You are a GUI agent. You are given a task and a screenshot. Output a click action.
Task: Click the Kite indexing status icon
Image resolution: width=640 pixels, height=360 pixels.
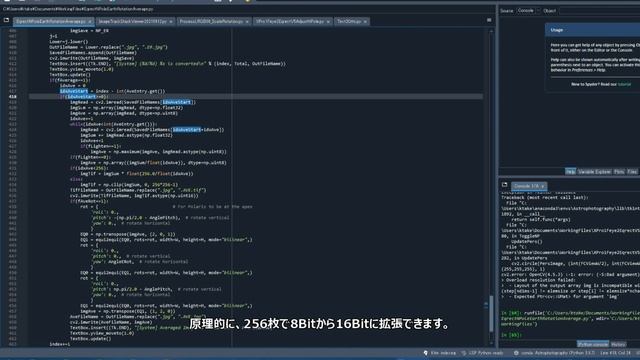tap(426, 353)
